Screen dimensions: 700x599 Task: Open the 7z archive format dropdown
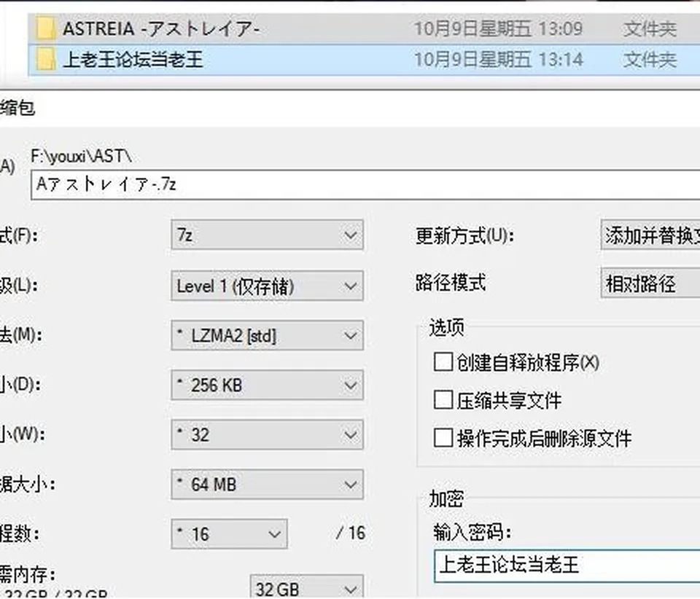[x=267, y=235]
